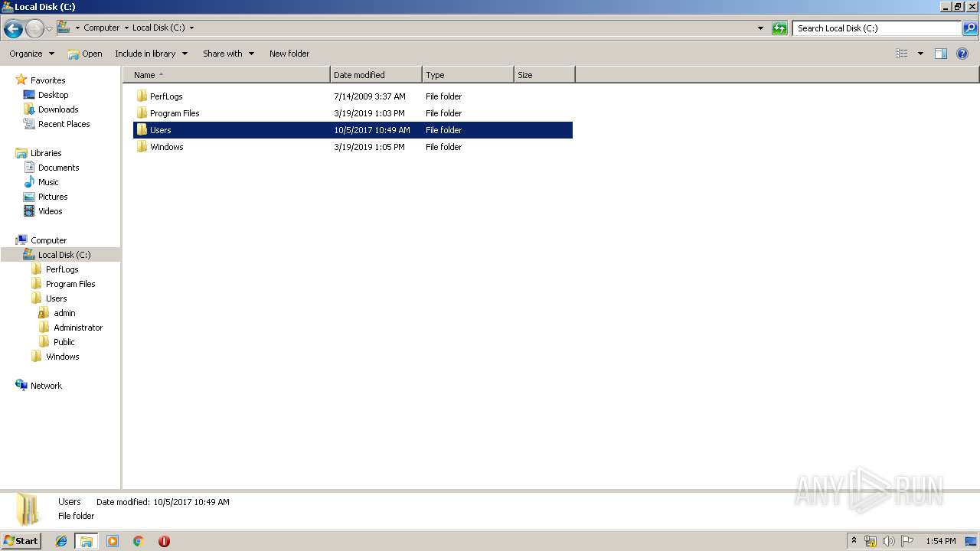
Task: Click Favorites in the navigation pane
Action: tap(47, 80)
